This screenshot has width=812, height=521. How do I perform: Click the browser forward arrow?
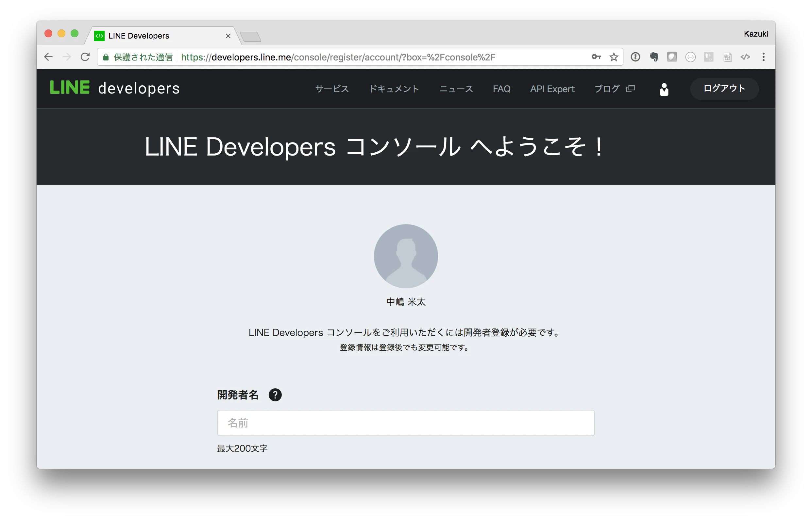coord(67,57)
